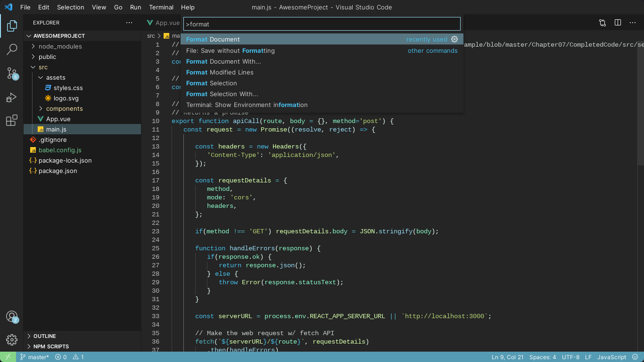The width and height of the screenshot is (644, 362).
Task: Open the View menu
Action: pyautogui.click(x=99, y=7)
